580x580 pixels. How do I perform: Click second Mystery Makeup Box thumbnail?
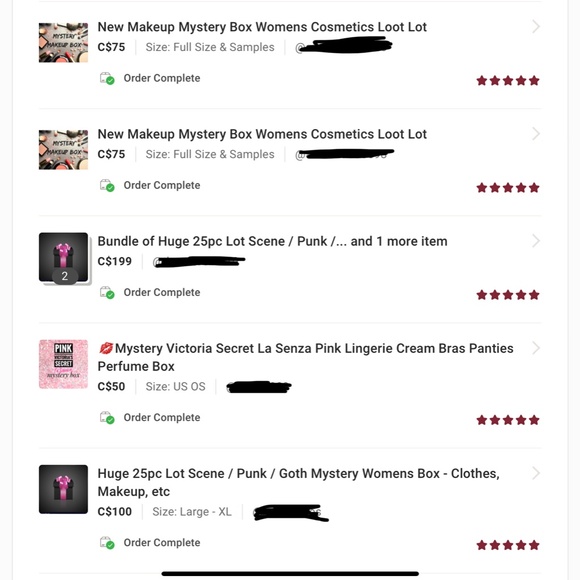(63, 149)
